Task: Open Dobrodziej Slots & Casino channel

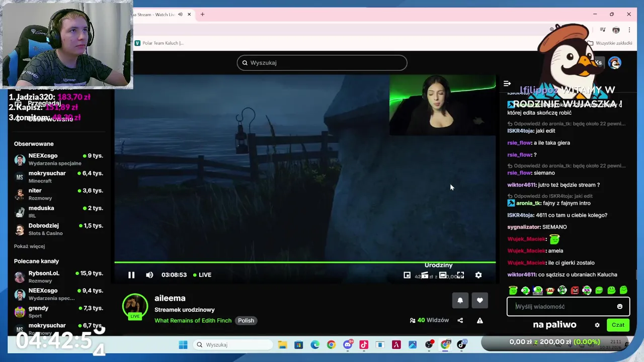Action: (x=58, y=229)
